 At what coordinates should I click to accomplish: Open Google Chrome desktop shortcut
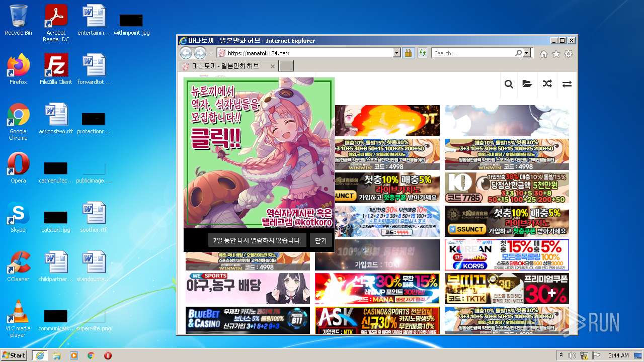click(x=18, y=122)
